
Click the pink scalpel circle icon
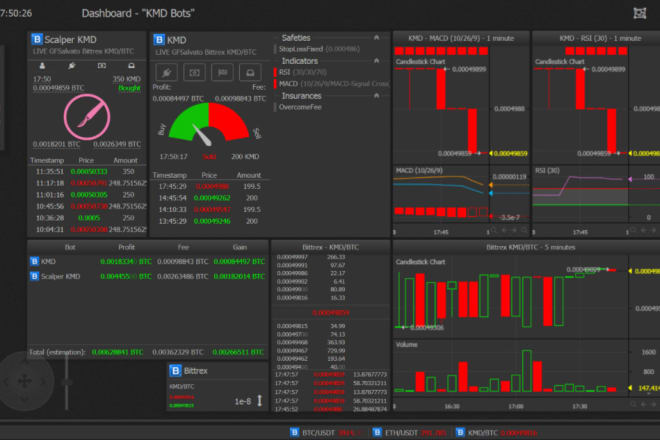click(x=87, y=117)
